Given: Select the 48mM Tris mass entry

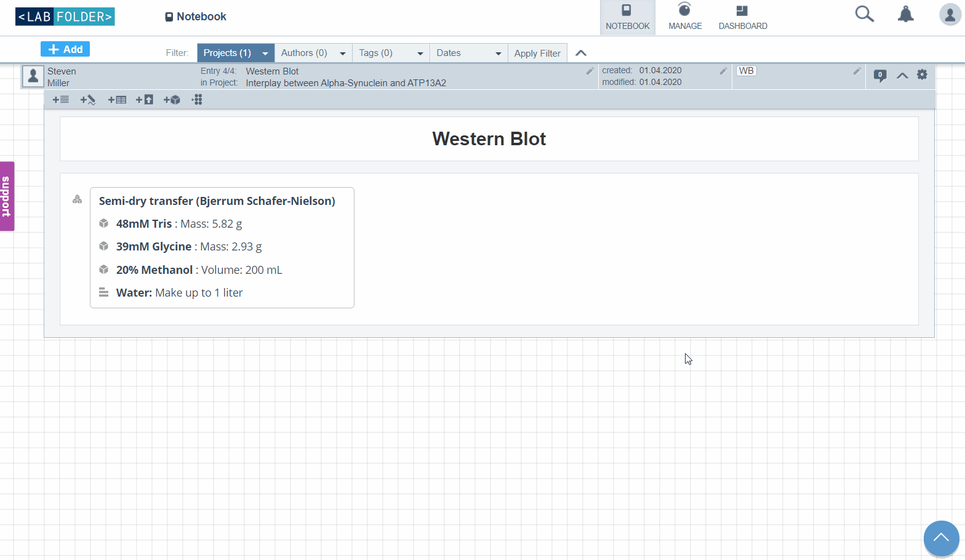Looking at the screenshot, I should [179, 224].
